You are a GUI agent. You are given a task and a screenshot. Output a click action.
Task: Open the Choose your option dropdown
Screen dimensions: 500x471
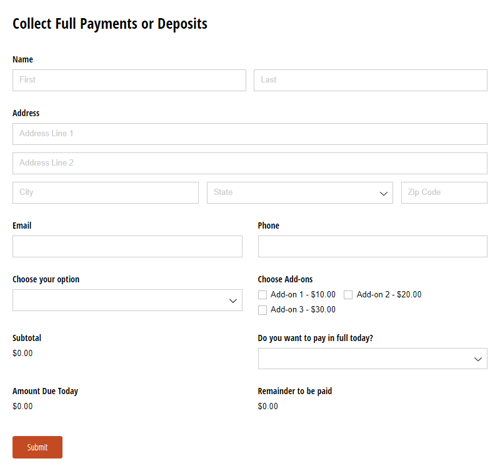127,300
